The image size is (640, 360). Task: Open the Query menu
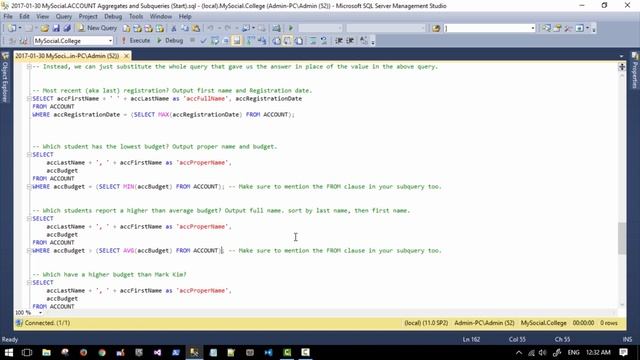click(64, 17)
